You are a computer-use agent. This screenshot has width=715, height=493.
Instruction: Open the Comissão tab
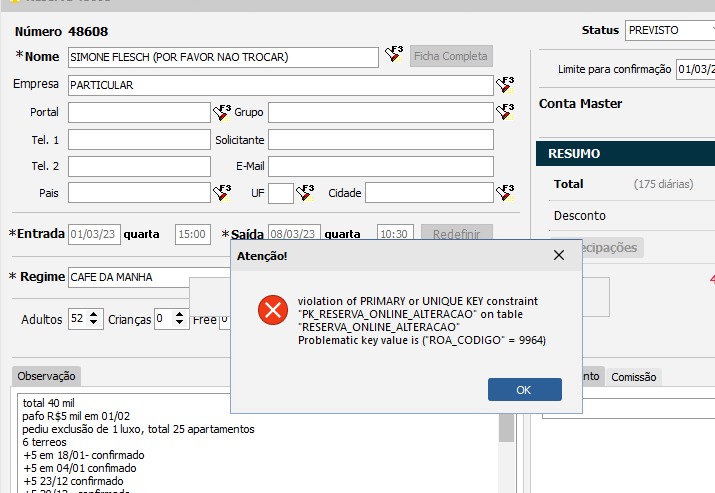[x=633, y=376]
